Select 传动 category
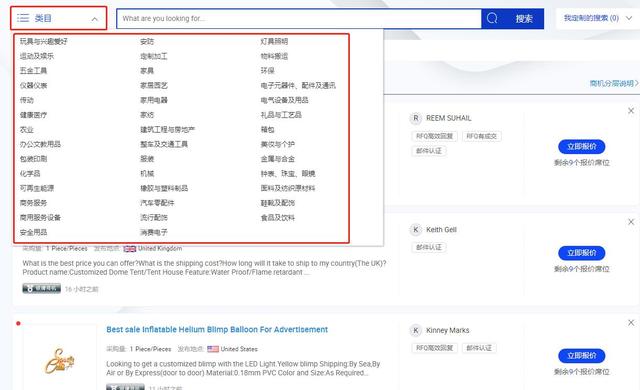This screenshot has width=640, height=390. click(27, 100)
